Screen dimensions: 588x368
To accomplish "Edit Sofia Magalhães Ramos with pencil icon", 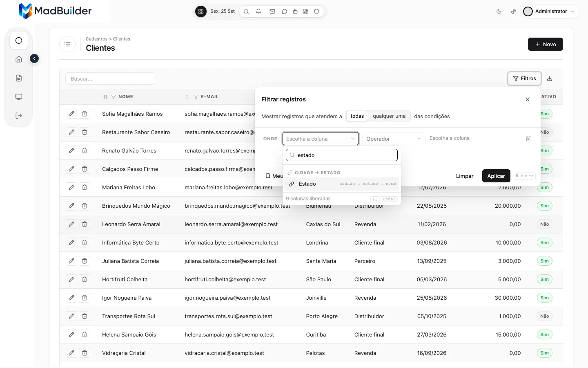I will 71,114.
